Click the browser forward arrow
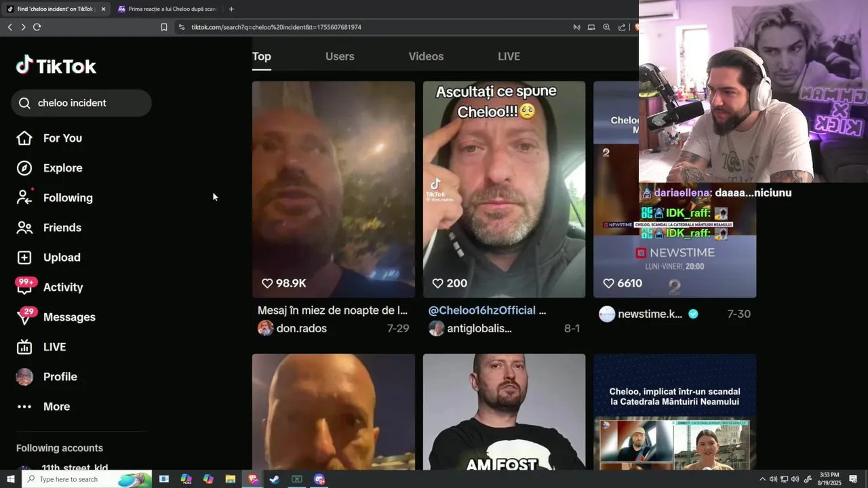The width and height of the screenshot is (868, 488). pos(23,27)
